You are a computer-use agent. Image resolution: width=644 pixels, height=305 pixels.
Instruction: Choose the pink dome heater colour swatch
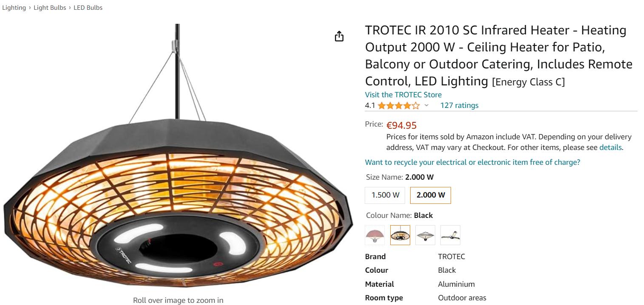374,235
